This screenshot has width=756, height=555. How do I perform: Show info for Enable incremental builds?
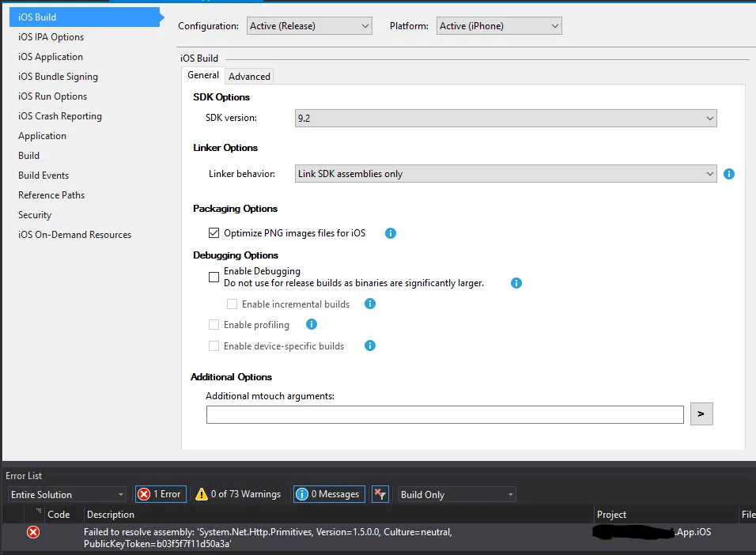(x=370, y=304)
